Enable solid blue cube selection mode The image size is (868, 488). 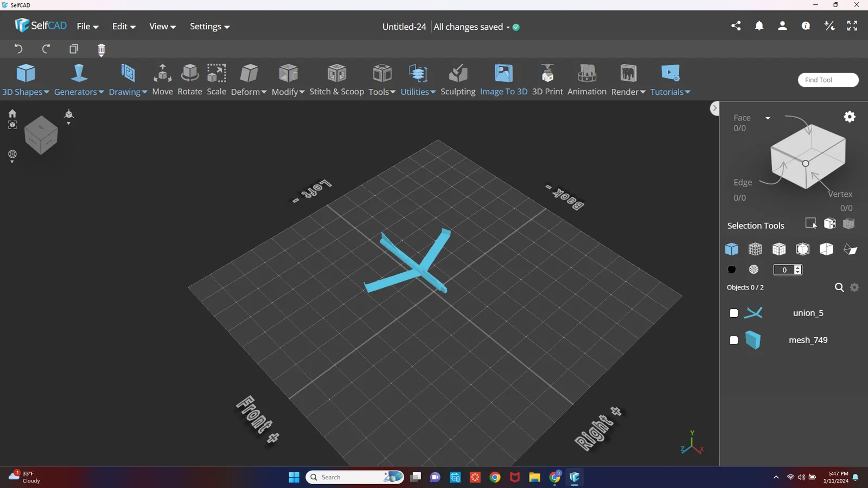pyautogui.click(x=731, y=249)
